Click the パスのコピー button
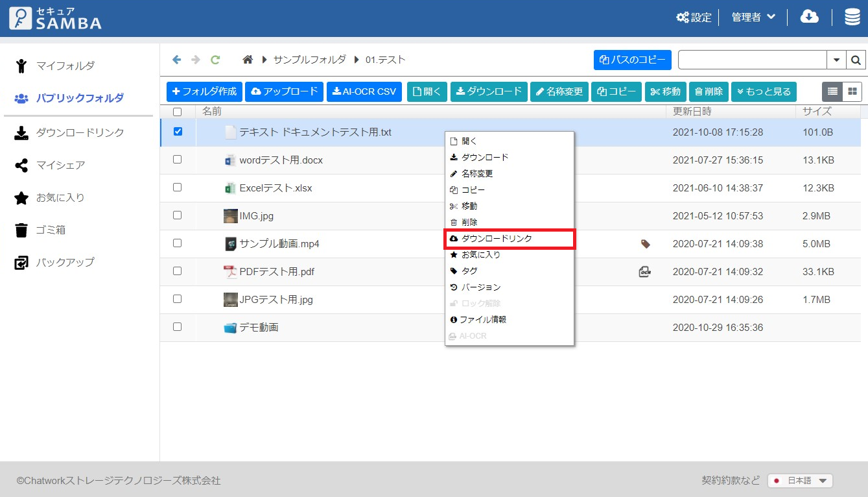The image size is (868, 497). pyautogui.click(x=632, y=60)
